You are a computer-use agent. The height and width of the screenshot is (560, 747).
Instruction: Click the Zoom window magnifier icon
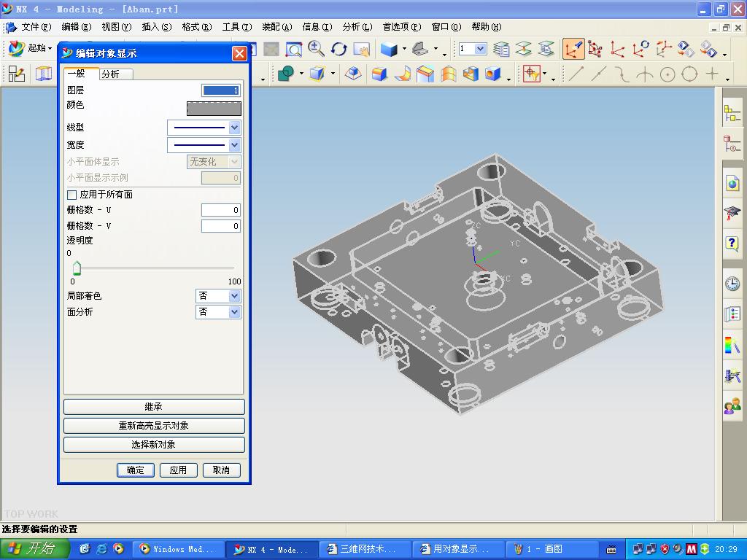[x=293, y=49]
